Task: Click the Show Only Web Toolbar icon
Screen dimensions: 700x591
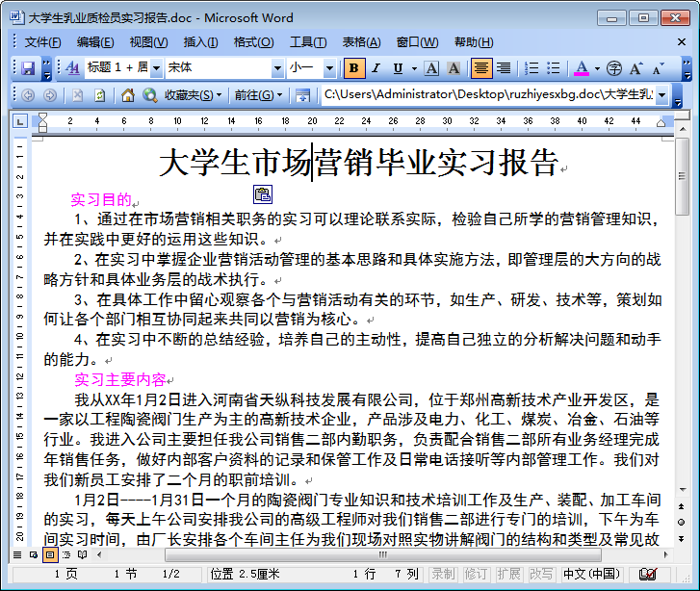Action: point(302,95)
